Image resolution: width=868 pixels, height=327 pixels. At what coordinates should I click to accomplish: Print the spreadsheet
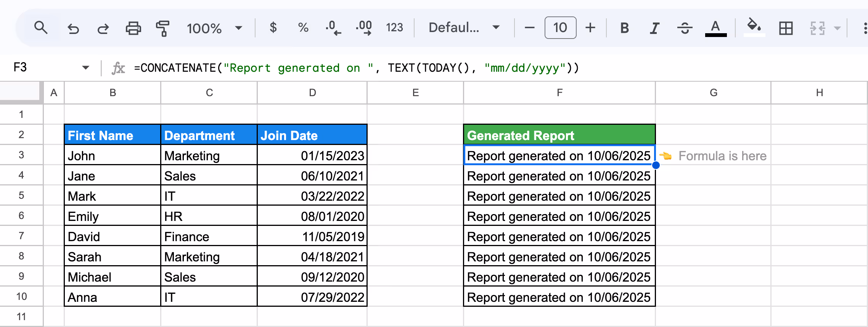coord(133,28)
